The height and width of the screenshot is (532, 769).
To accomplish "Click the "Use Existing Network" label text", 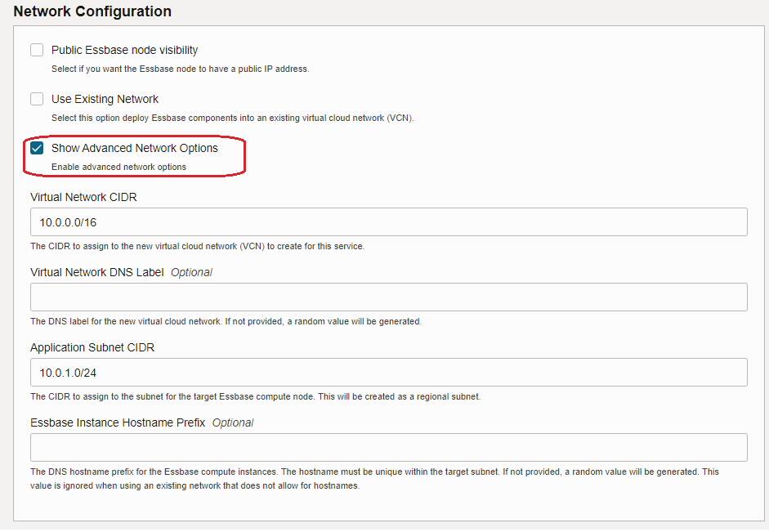I will pos(105,99).
